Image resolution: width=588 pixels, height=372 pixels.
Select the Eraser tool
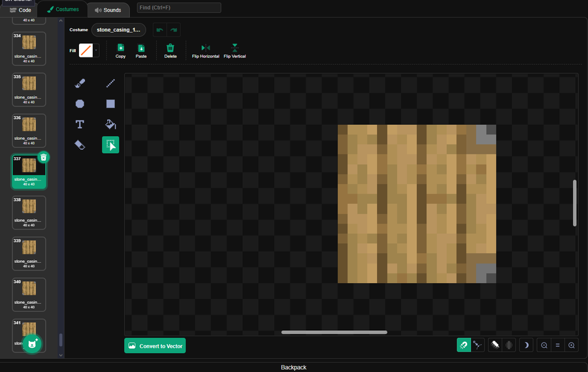[80, 145]
